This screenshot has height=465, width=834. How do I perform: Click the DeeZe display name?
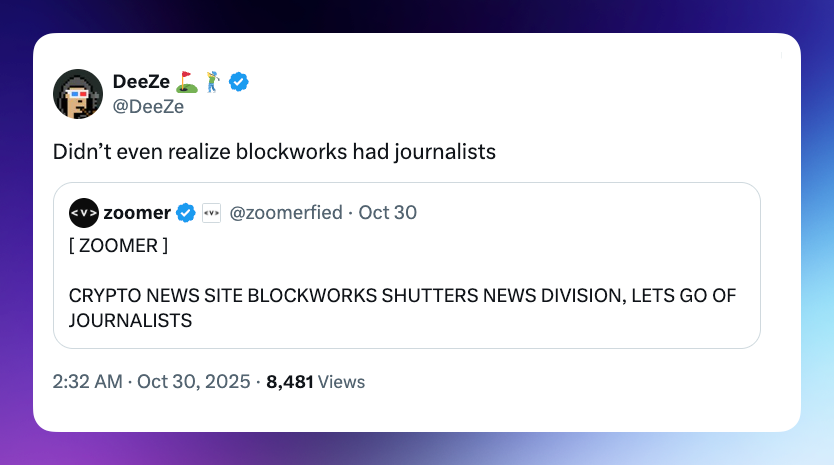[x=141, y=82]
